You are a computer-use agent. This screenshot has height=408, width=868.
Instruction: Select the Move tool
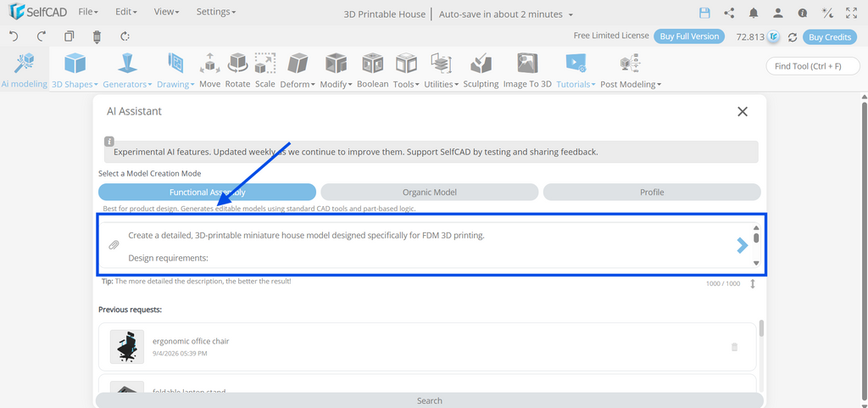210,70
